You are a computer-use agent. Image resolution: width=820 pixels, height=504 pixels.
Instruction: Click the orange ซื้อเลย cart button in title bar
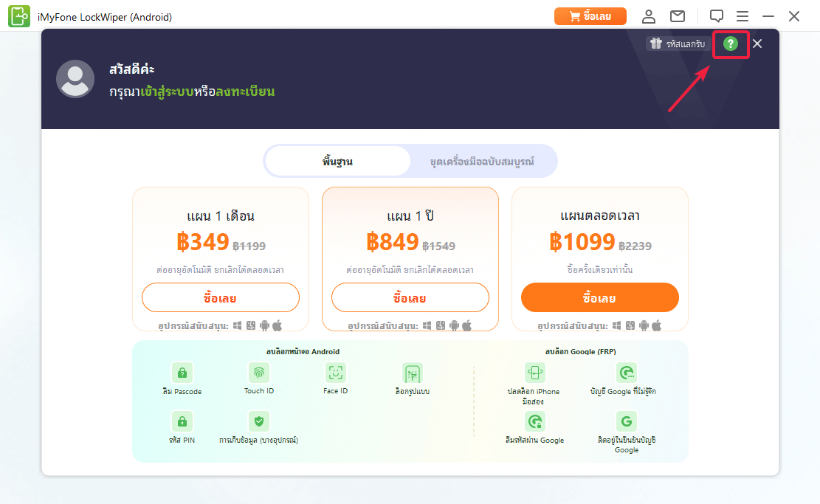pyautogui.click(x=590, y=16)
